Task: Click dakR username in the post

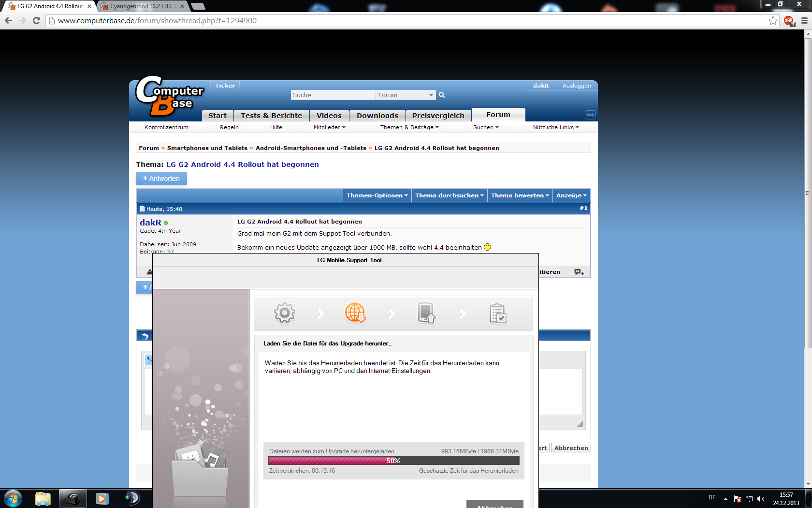Action: click(150, 223)
